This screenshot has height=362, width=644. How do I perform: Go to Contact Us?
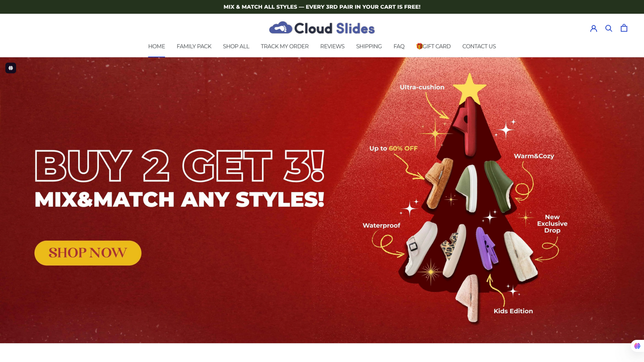(479, 46)
